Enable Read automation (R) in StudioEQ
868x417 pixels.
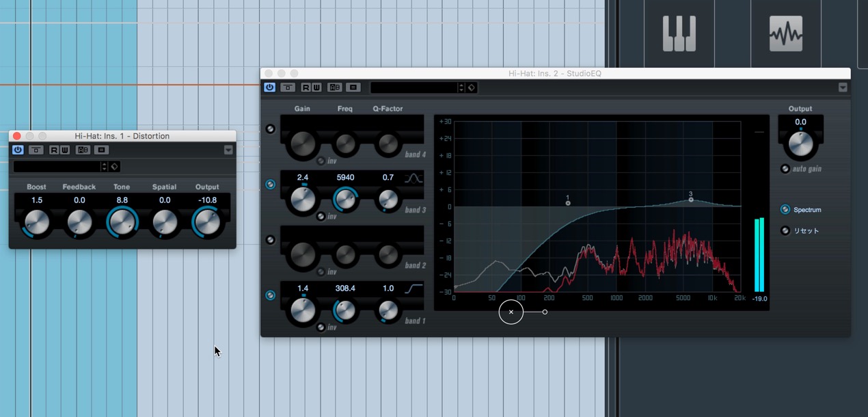pyautogui.click(x=306, y=88)
